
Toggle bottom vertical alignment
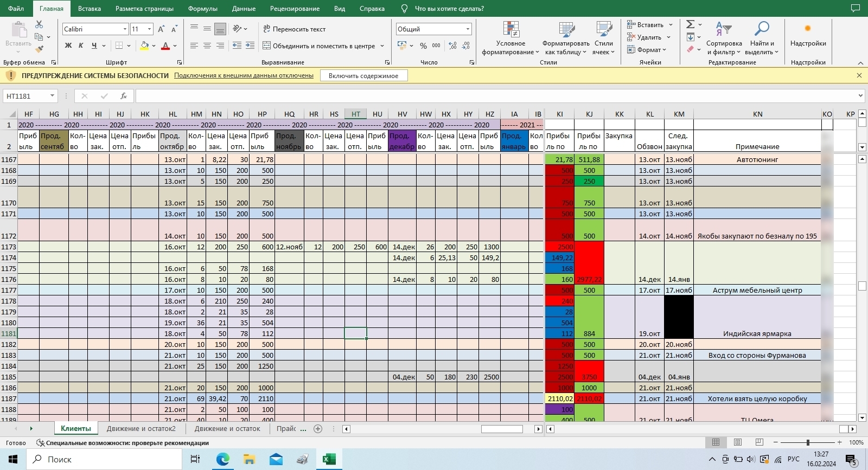220,29
